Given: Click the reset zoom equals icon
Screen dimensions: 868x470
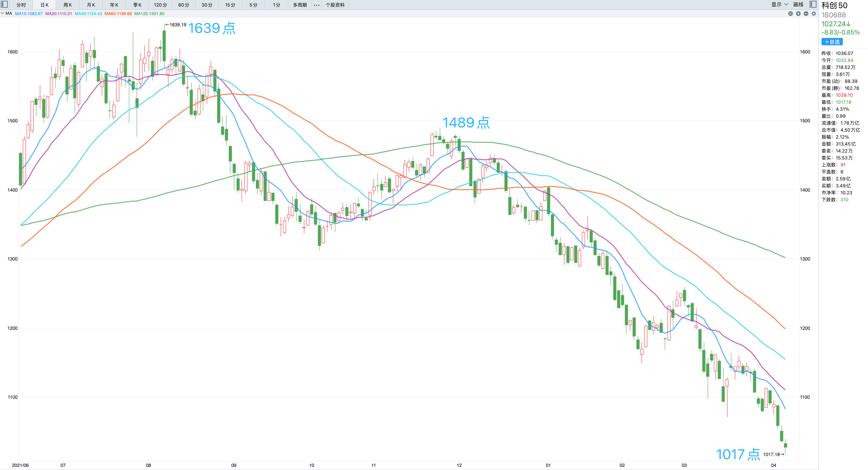Looking at the screenshot, I should (791, 14).
